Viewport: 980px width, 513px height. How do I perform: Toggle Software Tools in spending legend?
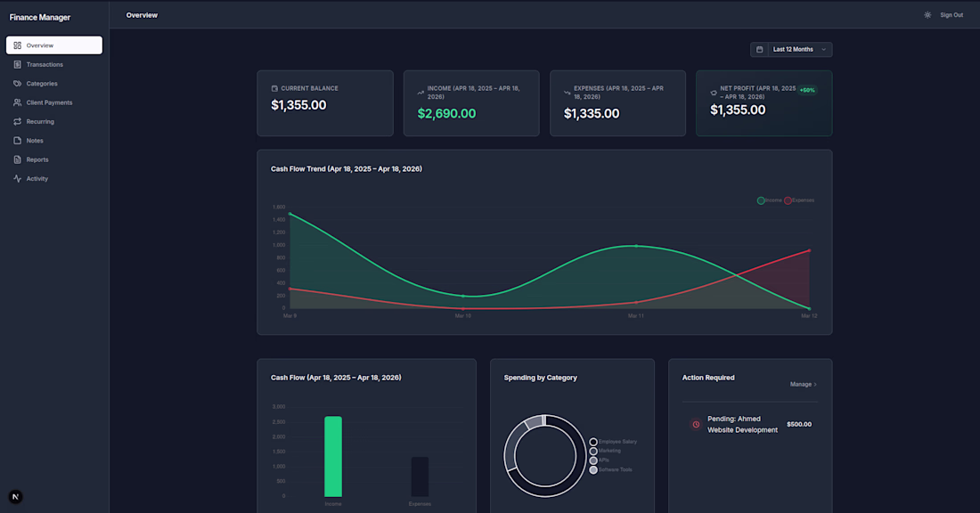tap(610, 470)
